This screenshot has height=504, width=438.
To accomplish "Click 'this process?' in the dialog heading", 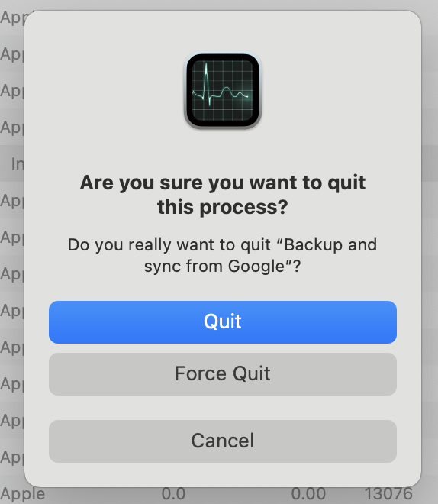I will coord(223,207).
